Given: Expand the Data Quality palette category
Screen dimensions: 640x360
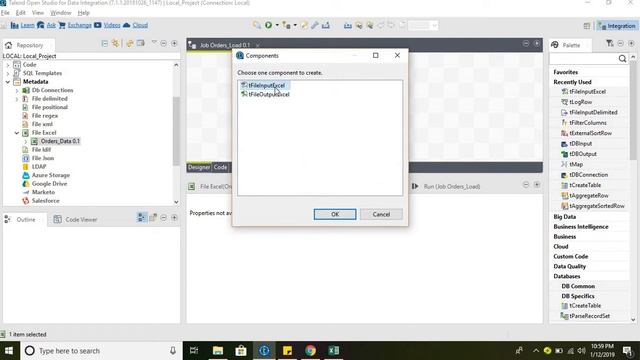Looking at the screenshot, I should click(569, 266).
